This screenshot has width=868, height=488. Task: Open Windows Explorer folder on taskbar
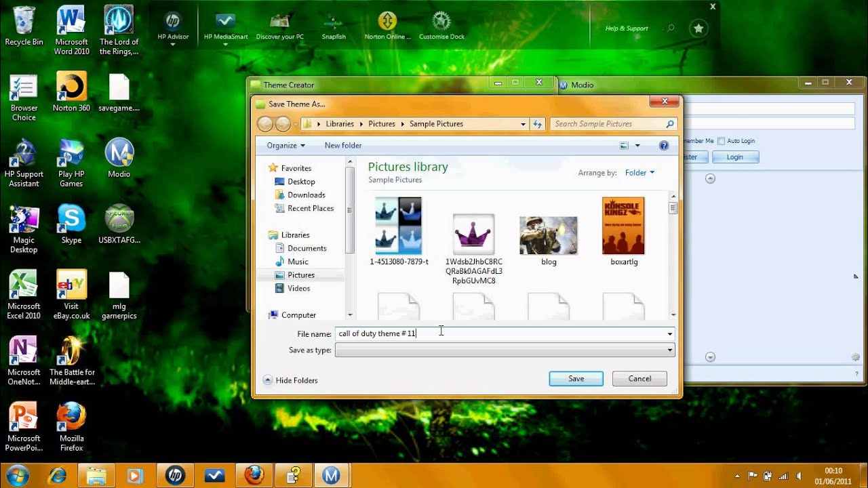tap(96, 475)
